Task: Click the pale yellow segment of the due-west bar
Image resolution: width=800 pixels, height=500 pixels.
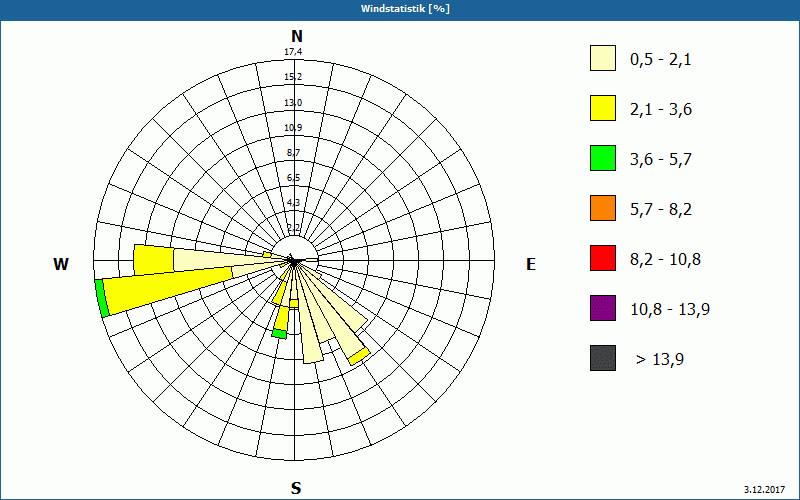Action: point(224,260)
